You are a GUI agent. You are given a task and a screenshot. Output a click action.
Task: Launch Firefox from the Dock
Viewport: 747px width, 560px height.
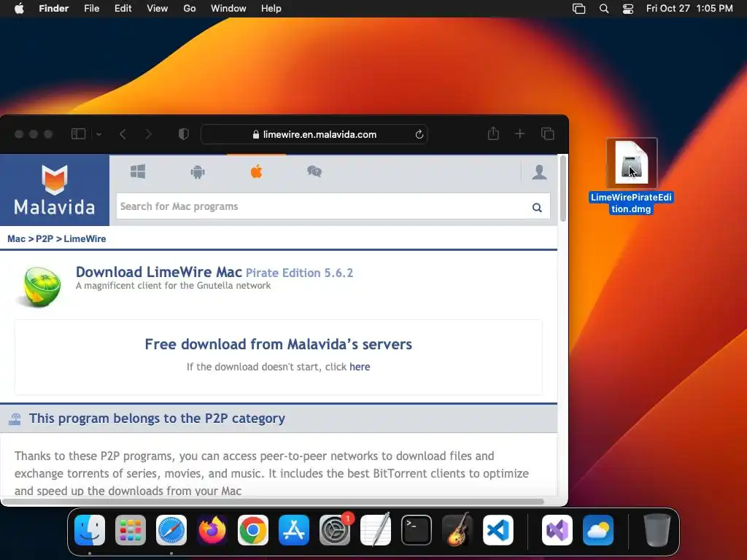pos(212,530)
